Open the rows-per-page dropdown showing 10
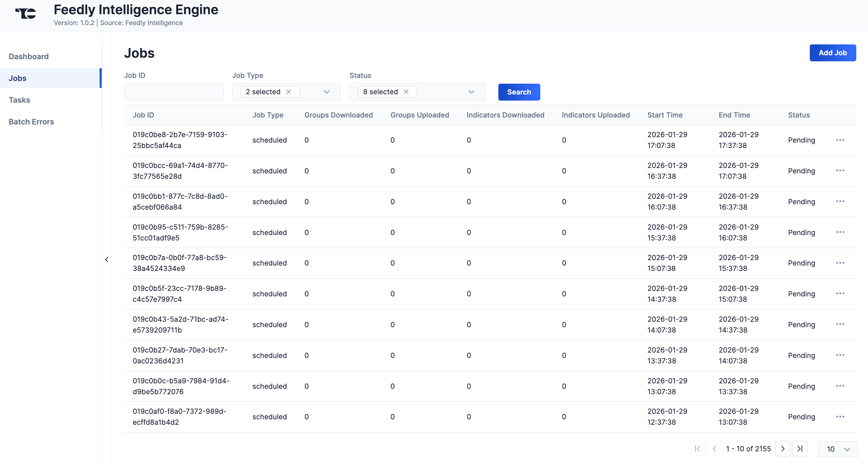Screen dimensions: 868x464 click(838, 449)
